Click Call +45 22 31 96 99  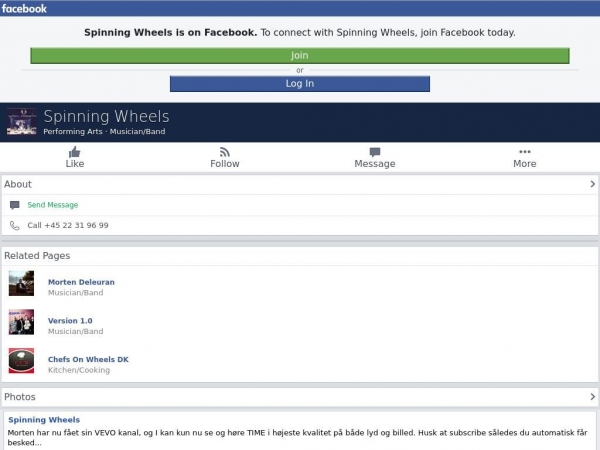pyautogui.click(x=68, y=225)
